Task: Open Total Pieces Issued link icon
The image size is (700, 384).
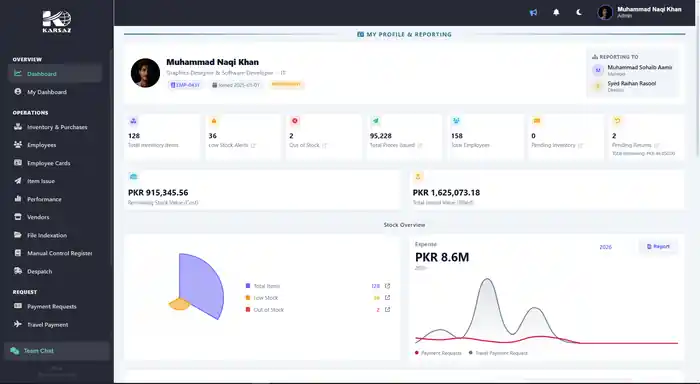Action: point(420,146)
